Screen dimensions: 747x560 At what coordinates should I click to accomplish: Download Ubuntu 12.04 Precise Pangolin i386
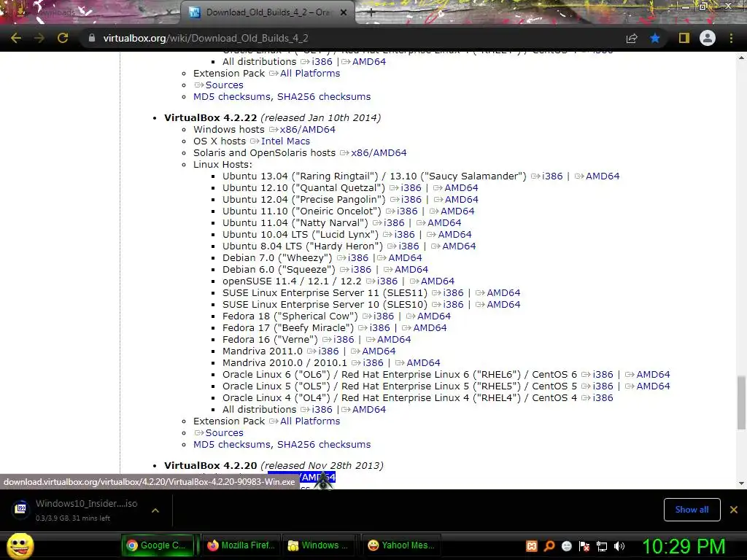pos(411,200)
